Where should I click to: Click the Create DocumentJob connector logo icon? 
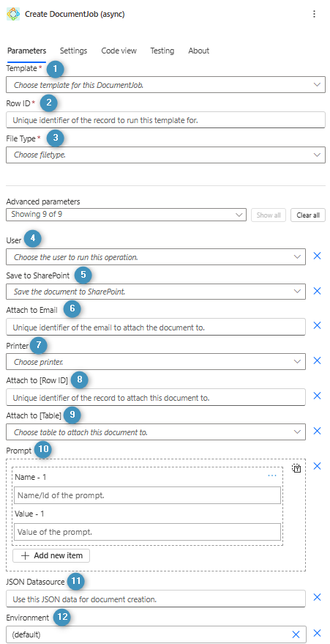click(x=13, y=14)
